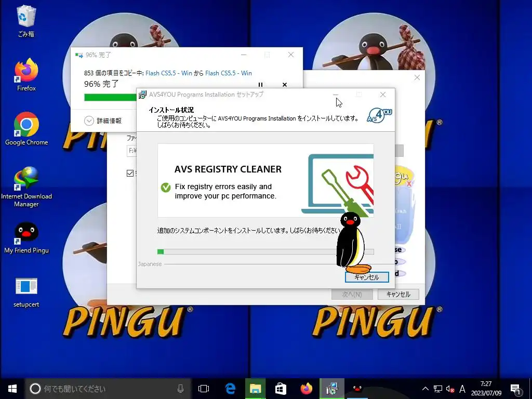Select the My Friend Pingu desktop shortcut

click(26, 237)
